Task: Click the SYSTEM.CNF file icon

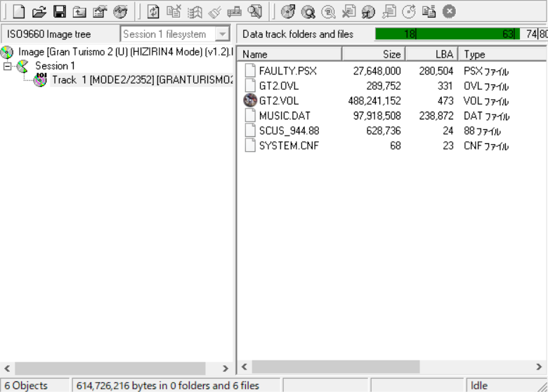Action: point(250,145)
